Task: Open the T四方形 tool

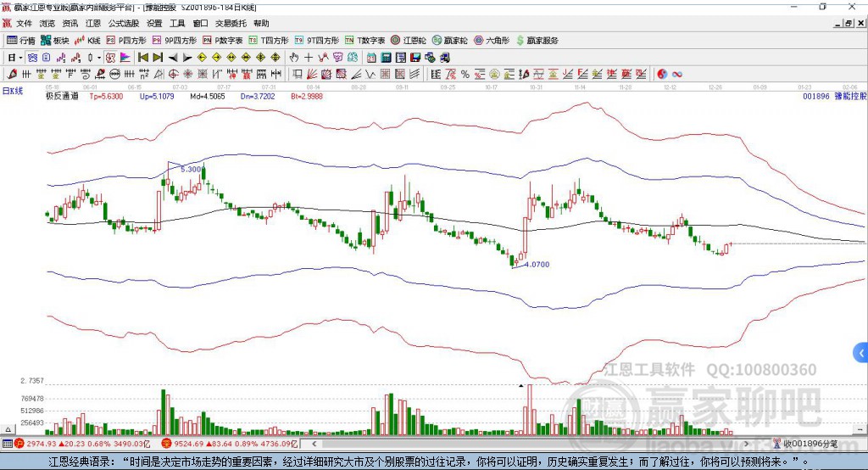Action: pyautogui.click(x=269, y=41)
